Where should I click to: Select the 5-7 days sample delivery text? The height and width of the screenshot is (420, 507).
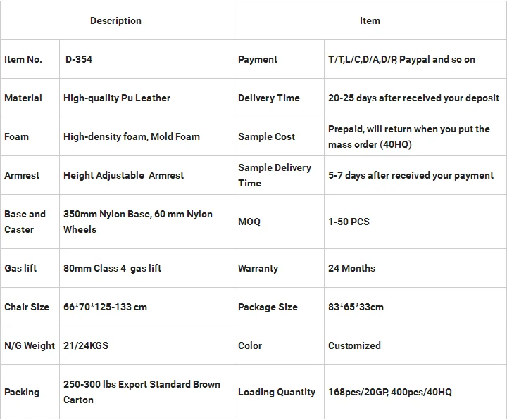(x=411, y=175)
